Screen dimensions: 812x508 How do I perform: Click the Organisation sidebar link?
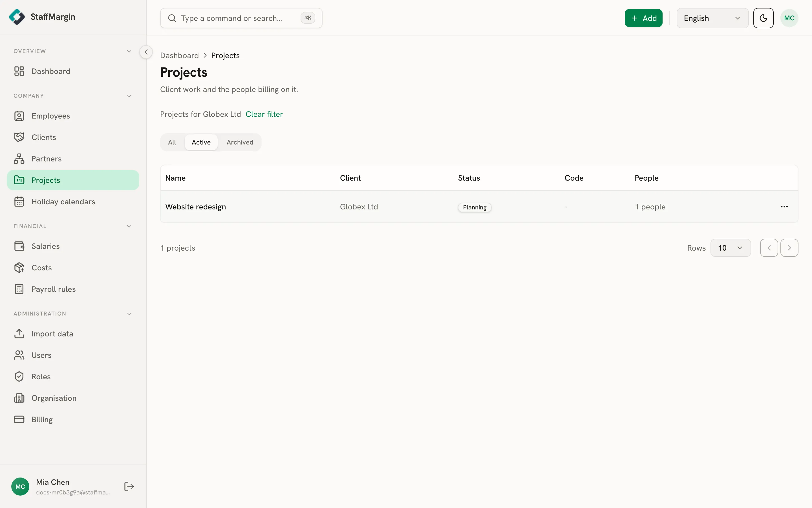pos(73,398)
